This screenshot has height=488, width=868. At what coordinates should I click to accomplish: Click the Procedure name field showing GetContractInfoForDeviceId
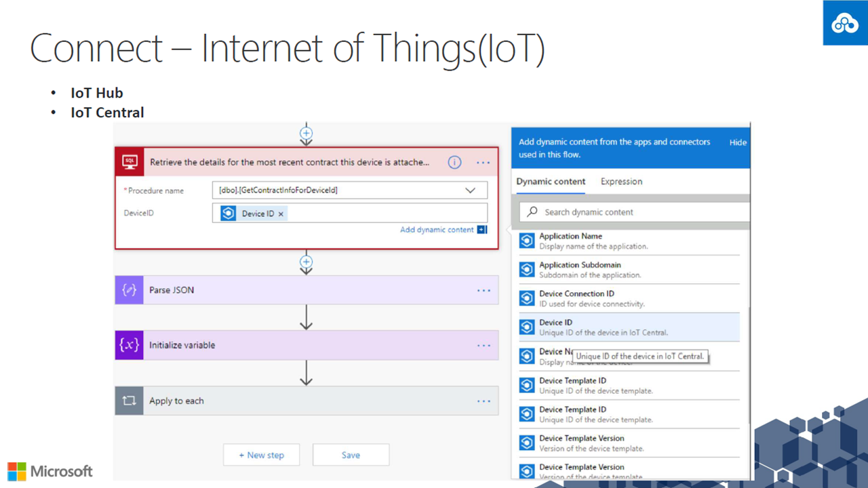[349, 190]
